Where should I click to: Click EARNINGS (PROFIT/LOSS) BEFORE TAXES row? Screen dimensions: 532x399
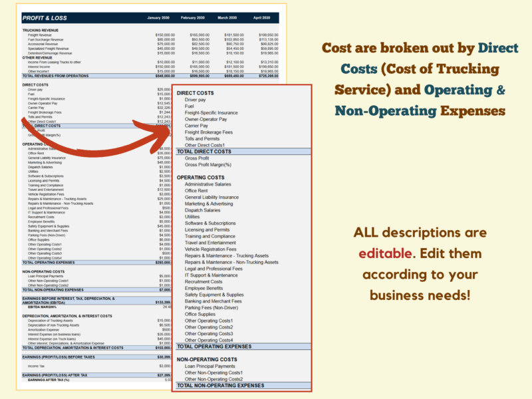tap(96, 357)
